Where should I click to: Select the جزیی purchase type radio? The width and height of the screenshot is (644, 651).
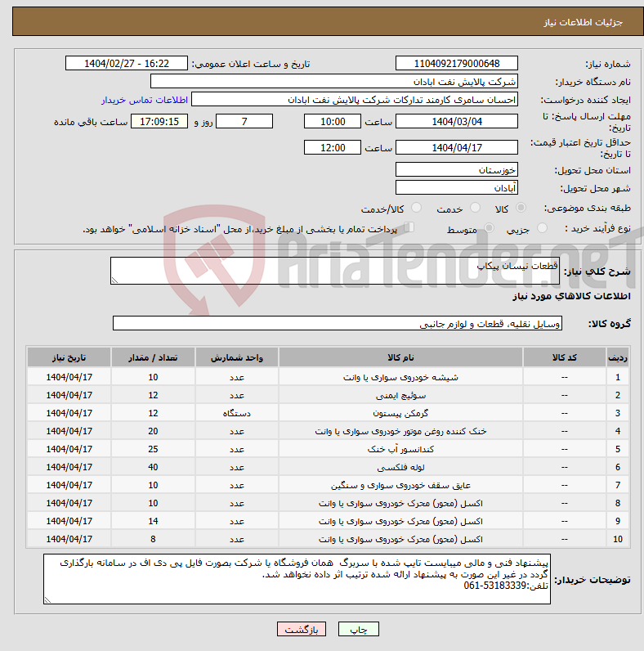[542, 228]
